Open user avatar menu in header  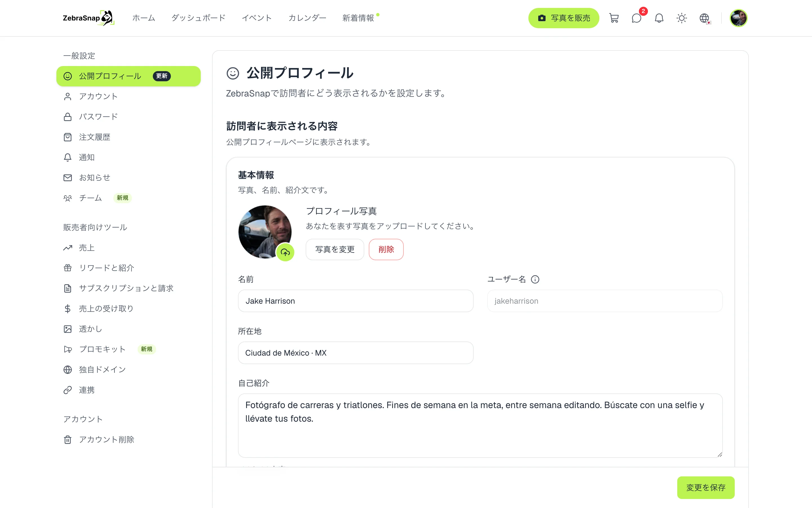[738, 18]
